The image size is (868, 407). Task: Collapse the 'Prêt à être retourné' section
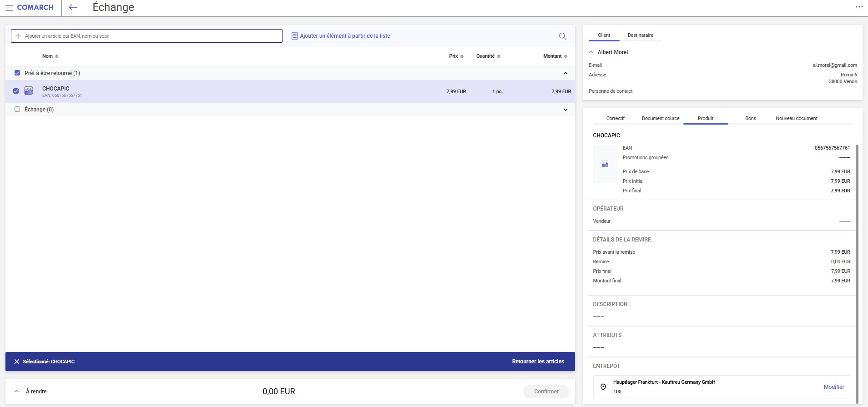(565, 73)
